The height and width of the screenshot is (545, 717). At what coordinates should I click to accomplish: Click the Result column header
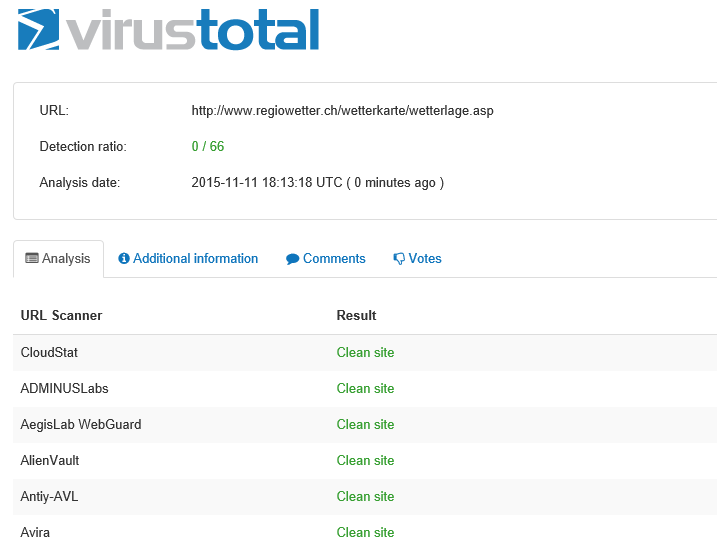(356, 315)
